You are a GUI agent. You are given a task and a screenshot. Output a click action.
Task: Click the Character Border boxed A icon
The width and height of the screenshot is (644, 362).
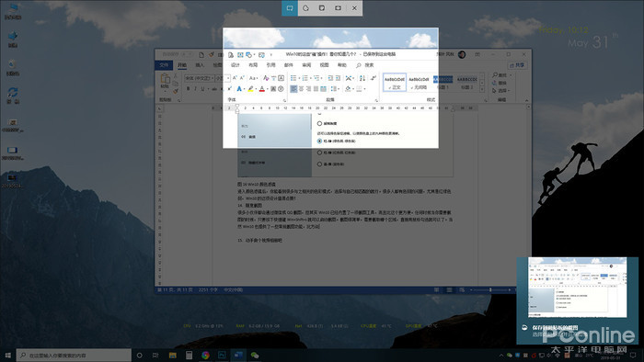282,78
